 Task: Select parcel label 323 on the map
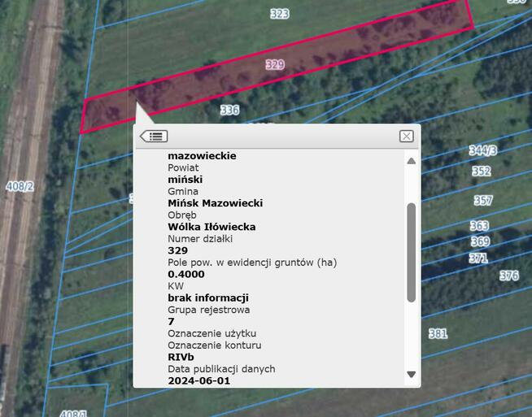[x=279, y=14]
